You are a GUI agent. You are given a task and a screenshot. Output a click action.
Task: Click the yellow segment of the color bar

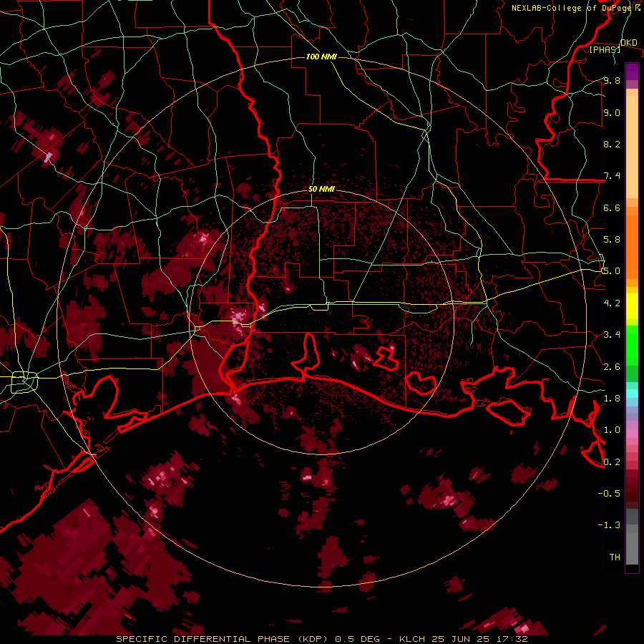pos(632,306)
